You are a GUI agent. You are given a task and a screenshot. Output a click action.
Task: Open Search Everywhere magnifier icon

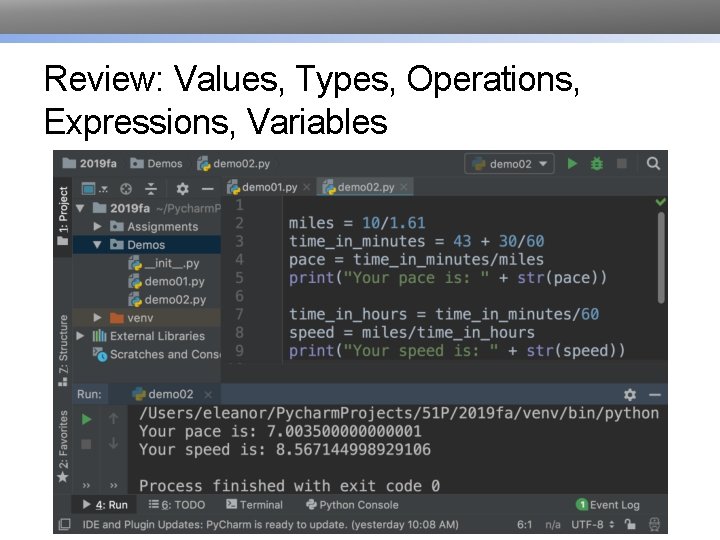point(653,164)
